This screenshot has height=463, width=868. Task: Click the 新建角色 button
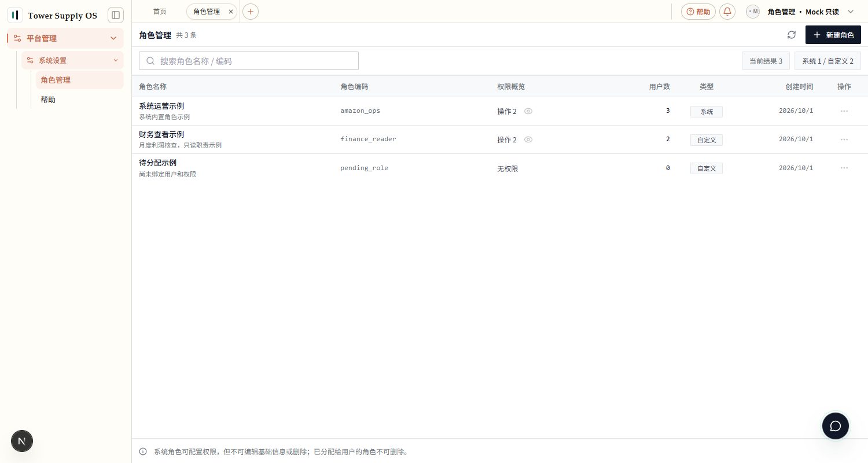point(833,35)
